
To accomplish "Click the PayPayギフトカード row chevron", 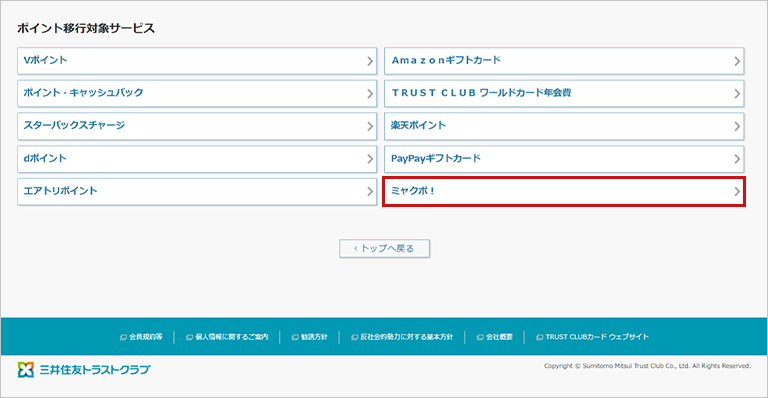I will (x=737, y=159).
